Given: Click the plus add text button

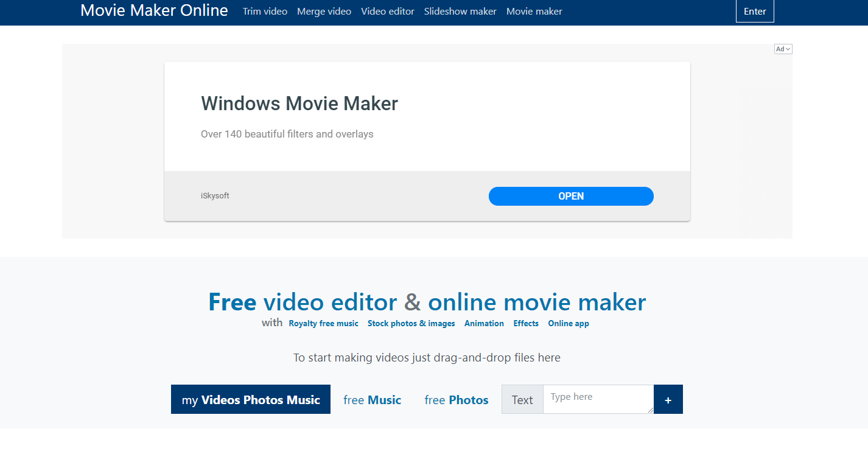Looking at the screenshot, I should pos(668,399).
